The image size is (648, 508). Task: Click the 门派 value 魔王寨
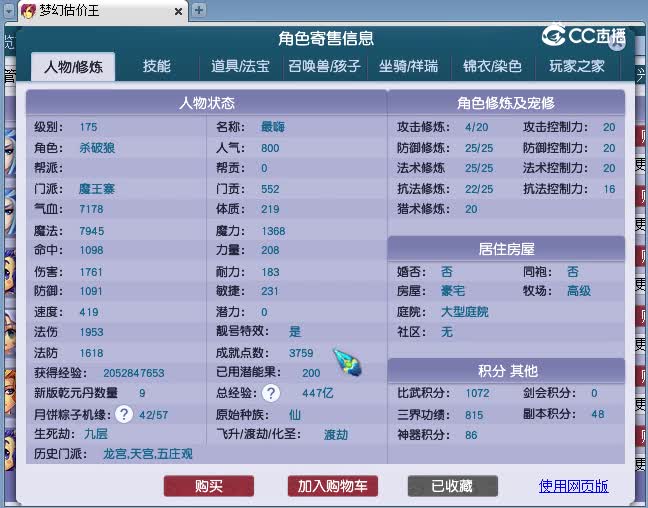[x=97, y=189]
